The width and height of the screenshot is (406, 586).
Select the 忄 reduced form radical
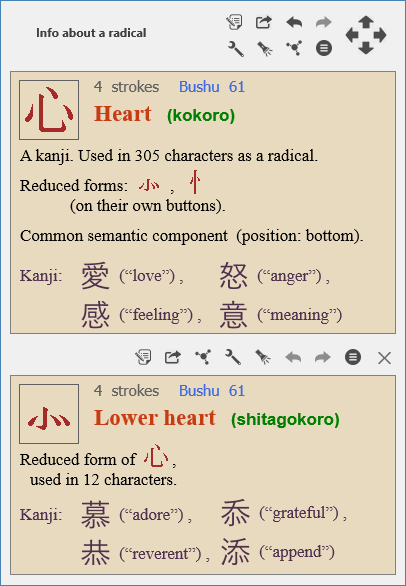pos(194,182)
